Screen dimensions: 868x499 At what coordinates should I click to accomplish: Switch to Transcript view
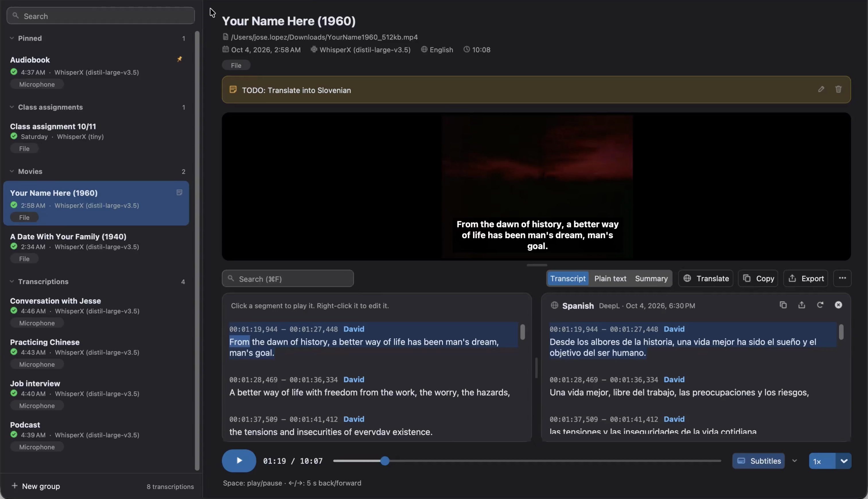tap(568, 278)
